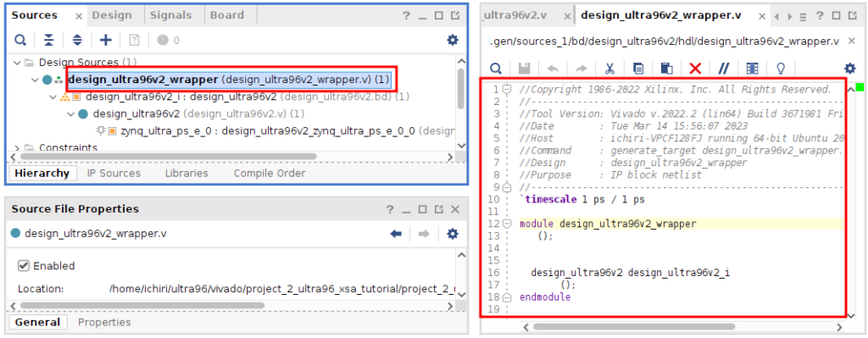Image resolution: width=868 pixels, height=338 pixels.
Task: Toggle the fold marker at line 9
Action: tap(507, 187)
